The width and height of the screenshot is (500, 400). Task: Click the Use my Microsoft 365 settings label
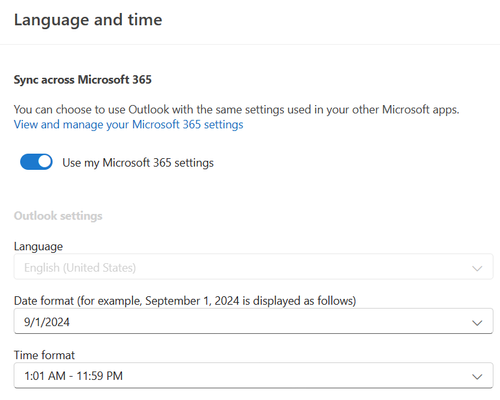138,163
